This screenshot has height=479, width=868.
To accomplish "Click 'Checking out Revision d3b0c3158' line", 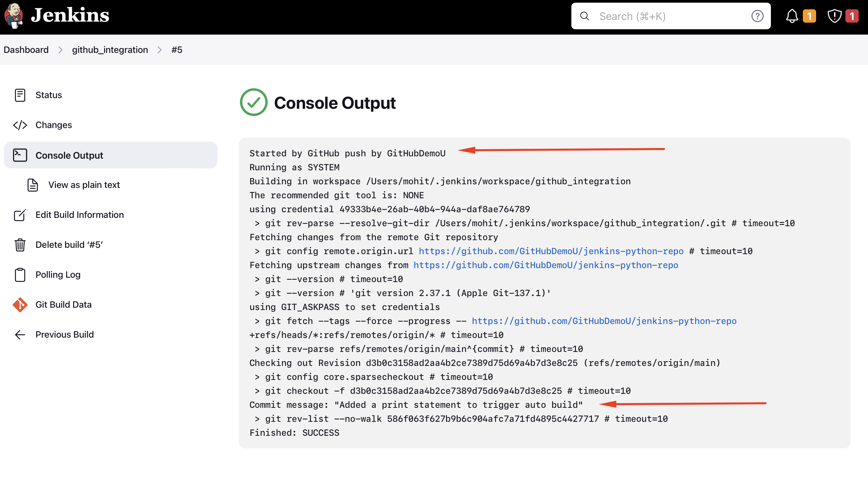I will (485, 363).
